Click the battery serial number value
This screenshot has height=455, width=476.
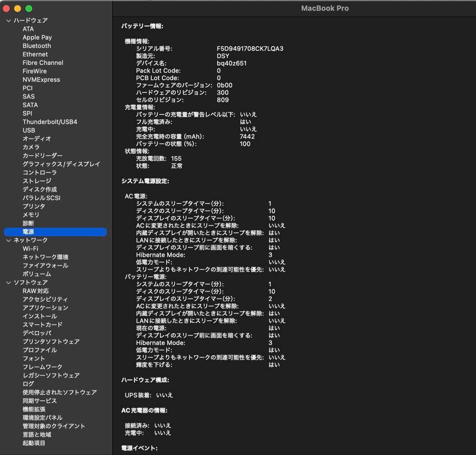pos(250,49)
